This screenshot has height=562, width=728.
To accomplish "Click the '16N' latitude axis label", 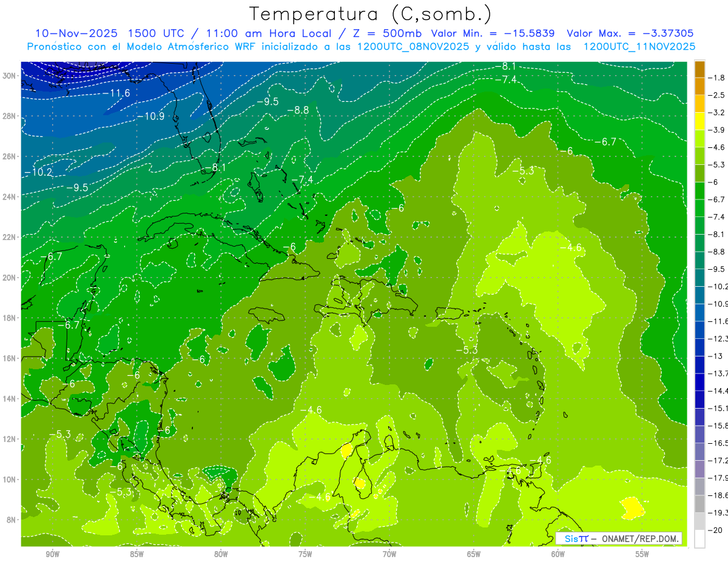I will (x=10, y=358).
